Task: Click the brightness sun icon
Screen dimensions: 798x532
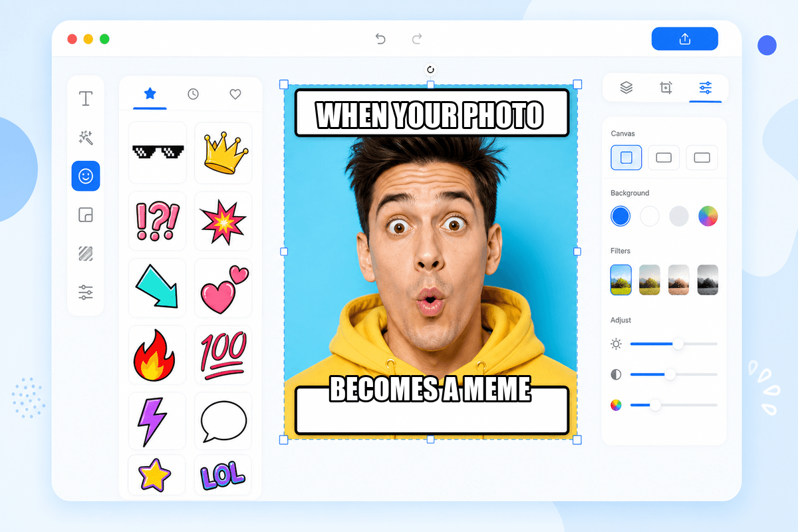Action: click(x=616, y=344)
